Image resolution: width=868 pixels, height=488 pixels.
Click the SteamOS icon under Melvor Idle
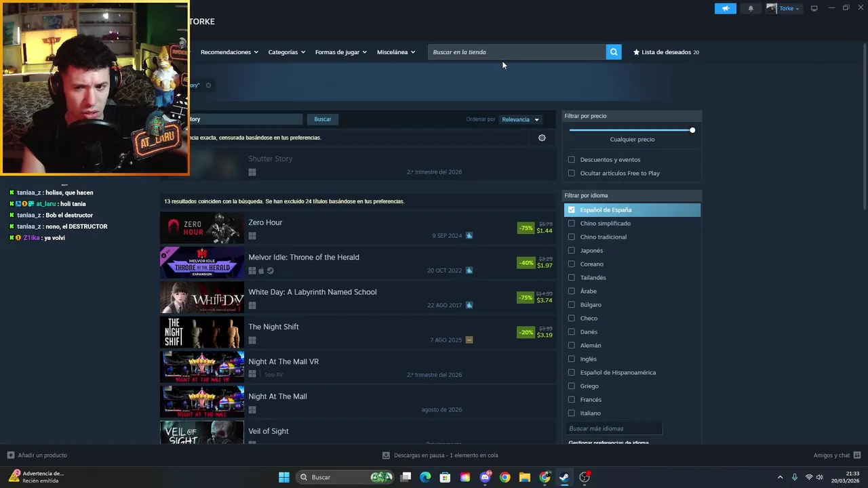click(x=271, y=270)
